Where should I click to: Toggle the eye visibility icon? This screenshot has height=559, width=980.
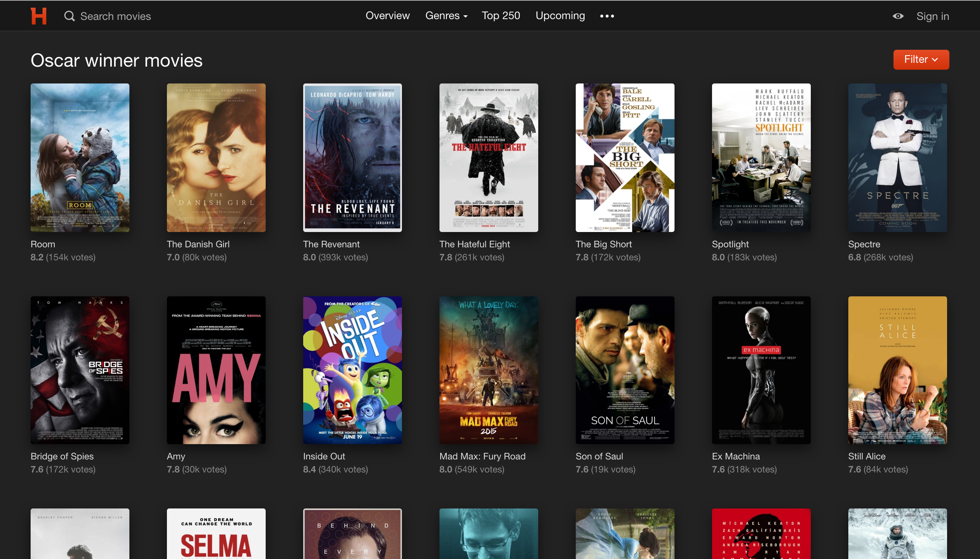[x=897, y=16]
